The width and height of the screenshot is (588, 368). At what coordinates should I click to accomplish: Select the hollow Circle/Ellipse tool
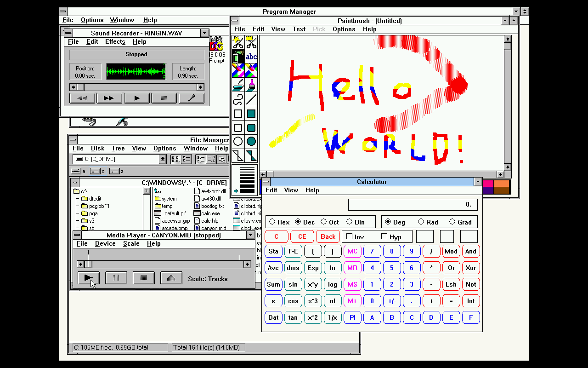pyautogui.click(x=238, y=142)
